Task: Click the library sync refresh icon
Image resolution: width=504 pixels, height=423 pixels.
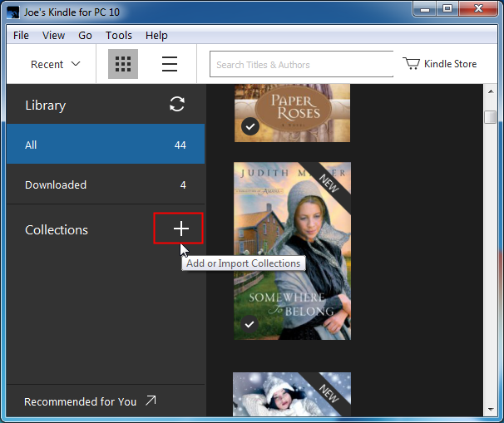Action: tap(176, 104)
